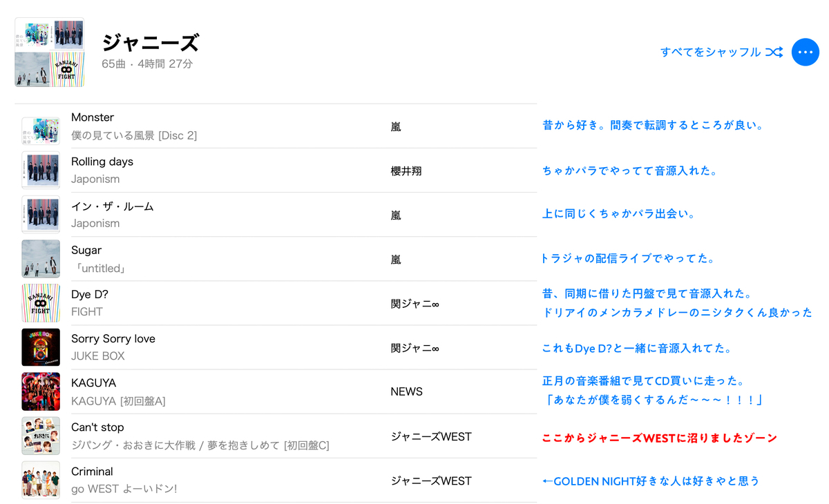This screenshot has width=829, height=504.
Task: Click the comment ちゃかパラでやってて音源入れた。
Action: point(630,170)
